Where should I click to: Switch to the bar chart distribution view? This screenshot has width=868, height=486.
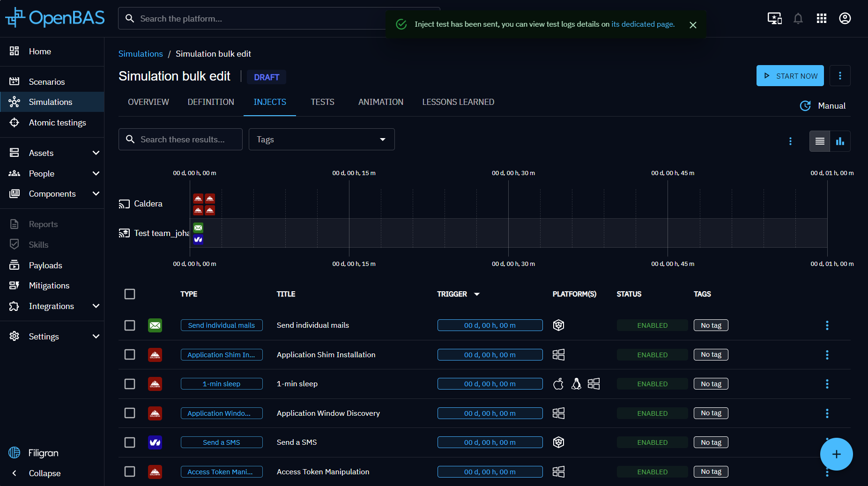tap(840, 141)
